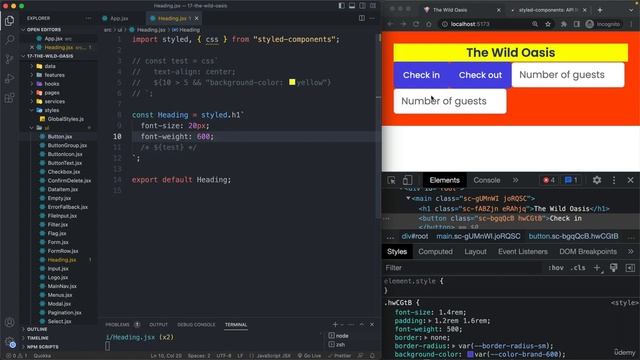Click Check in button on webpage
Image resolution: width=640 pixels, height=360 pixels.
(421, 75)
